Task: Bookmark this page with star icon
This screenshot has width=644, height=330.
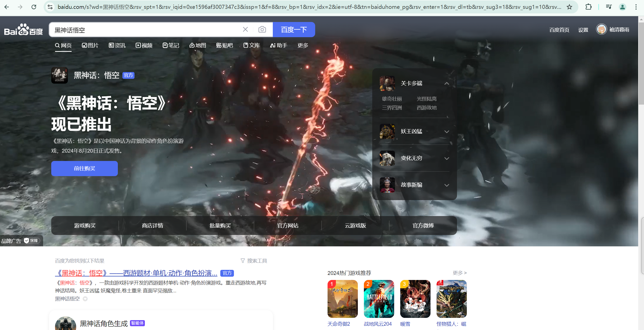Action: 569,7
